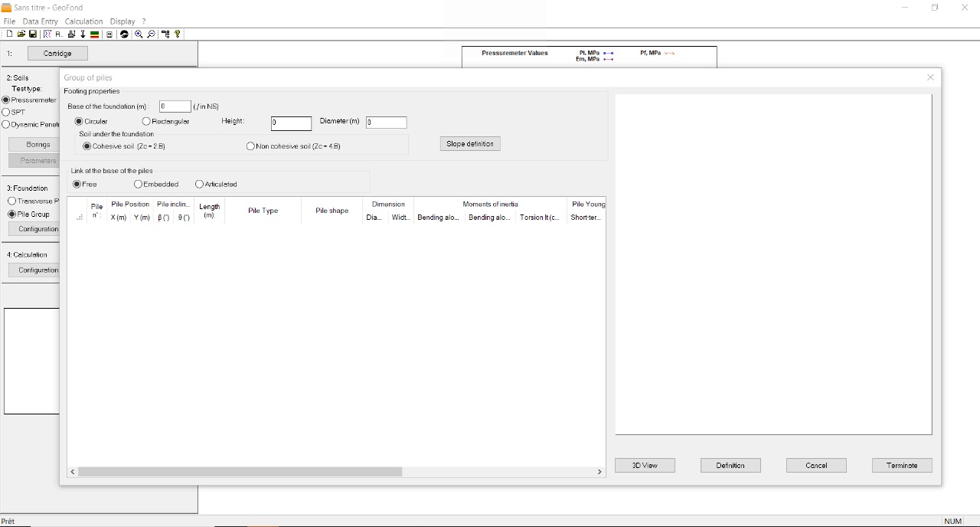Click the horizontal scrollbar thumb
The image size is (980, 527).
pyautogui.click(x=240, y=472)
